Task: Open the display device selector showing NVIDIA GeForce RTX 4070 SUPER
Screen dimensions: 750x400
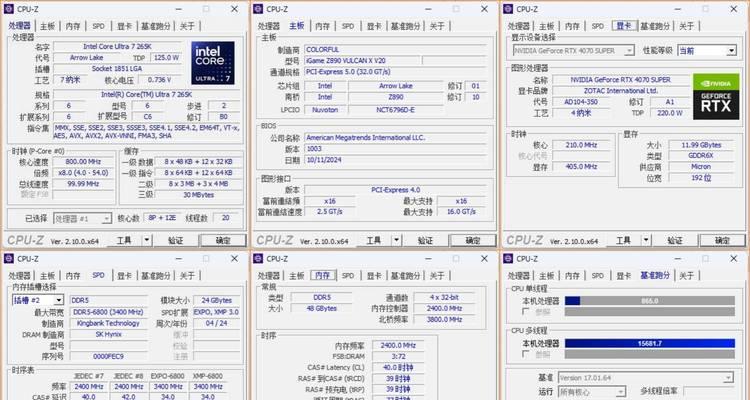Action: pyautogui.click(x=574, y=50)
